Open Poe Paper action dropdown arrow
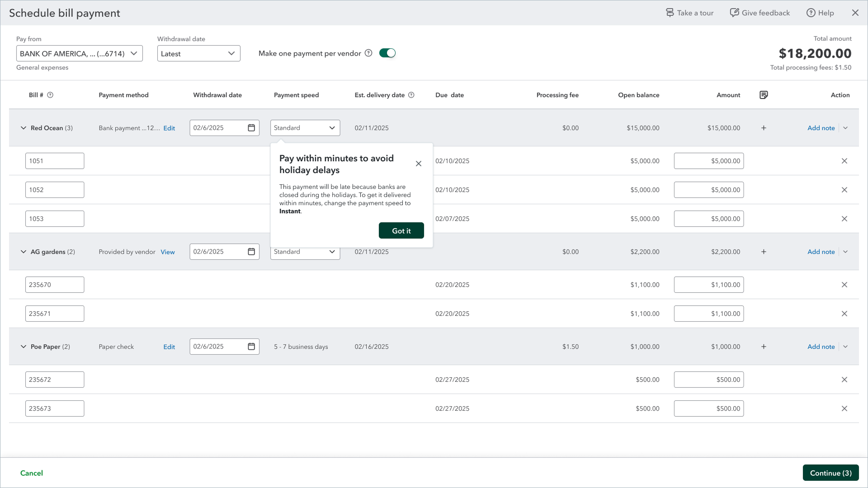This screenshot has width=868, height=488. [x=845, y=347]
